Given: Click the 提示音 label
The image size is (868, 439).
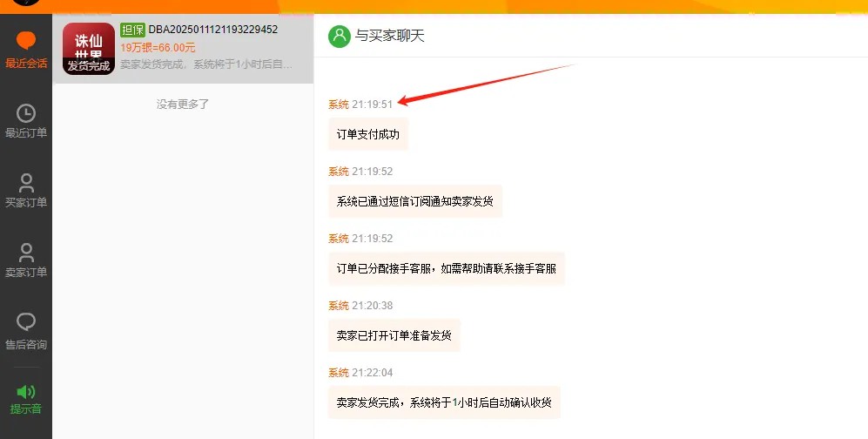Looking at the screenshot, I should [26, 409].
